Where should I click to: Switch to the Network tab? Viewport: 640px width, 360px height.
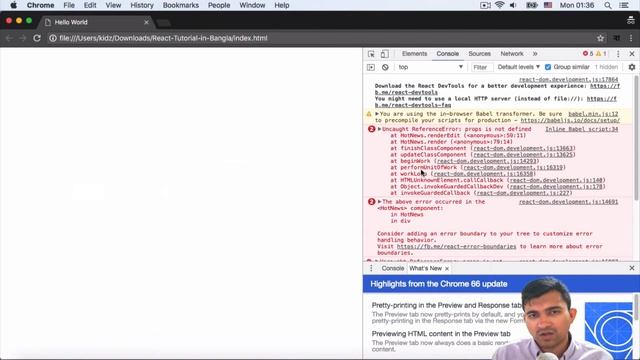pos(512,54)
